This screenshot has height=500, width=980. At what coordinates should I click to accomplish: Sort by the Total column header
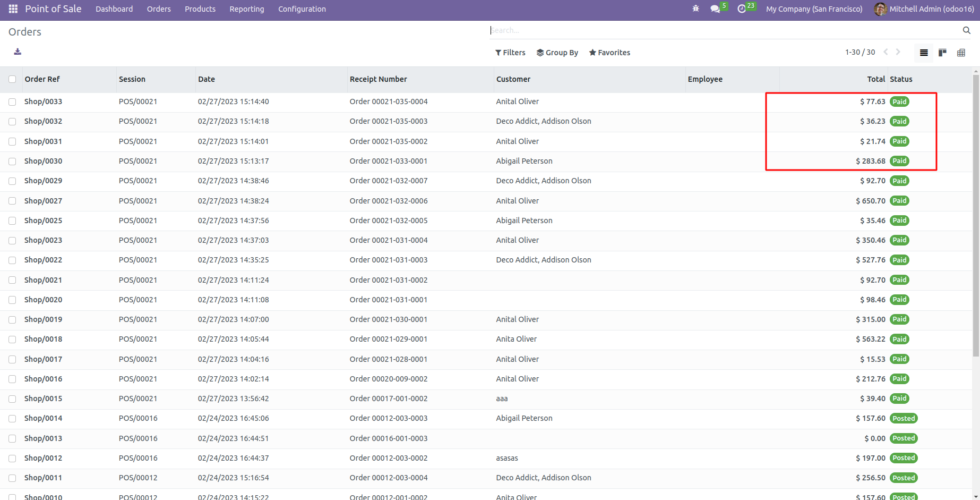tap(875, 79)
